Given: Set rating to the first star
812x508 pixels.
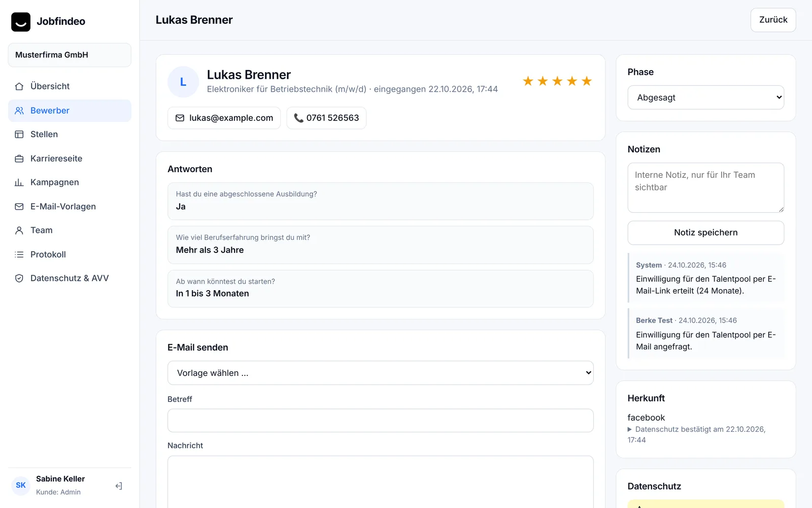Looking at the screenshot, I should 528,81.
